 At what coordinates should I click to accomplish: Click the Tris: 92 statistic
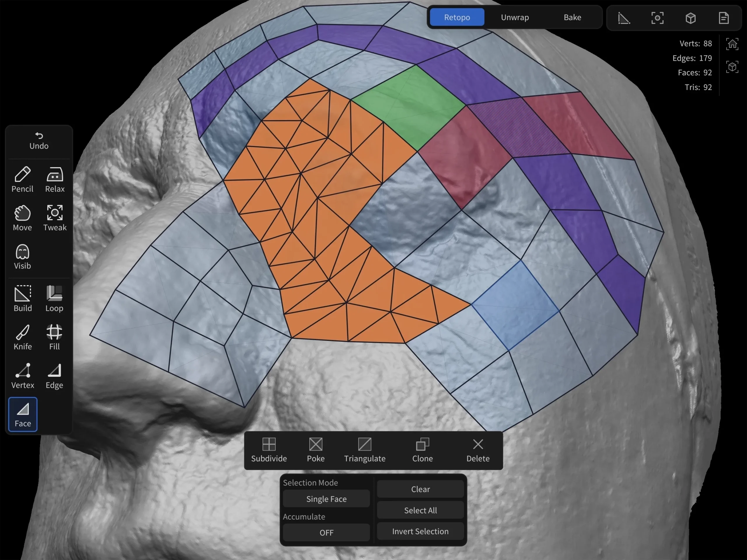click(x=698, y=87)
